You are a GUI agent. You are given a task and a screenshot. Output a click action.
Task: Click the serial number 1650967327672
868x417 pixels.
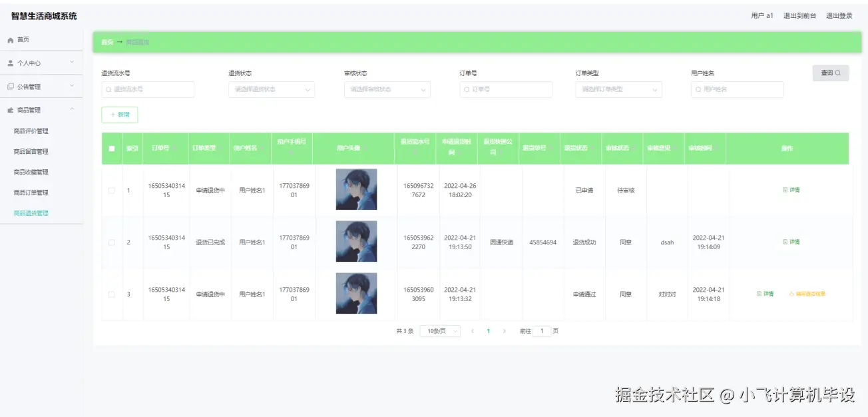point(419,191)
